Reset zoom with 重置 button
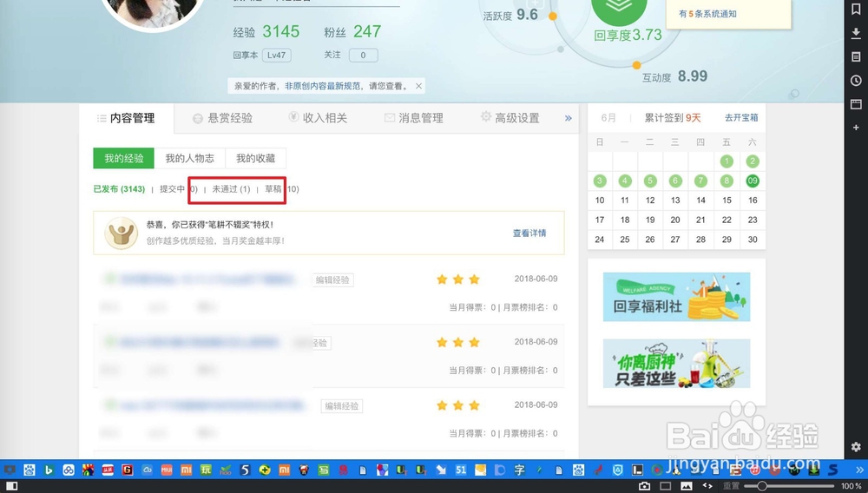 [731, 486]
